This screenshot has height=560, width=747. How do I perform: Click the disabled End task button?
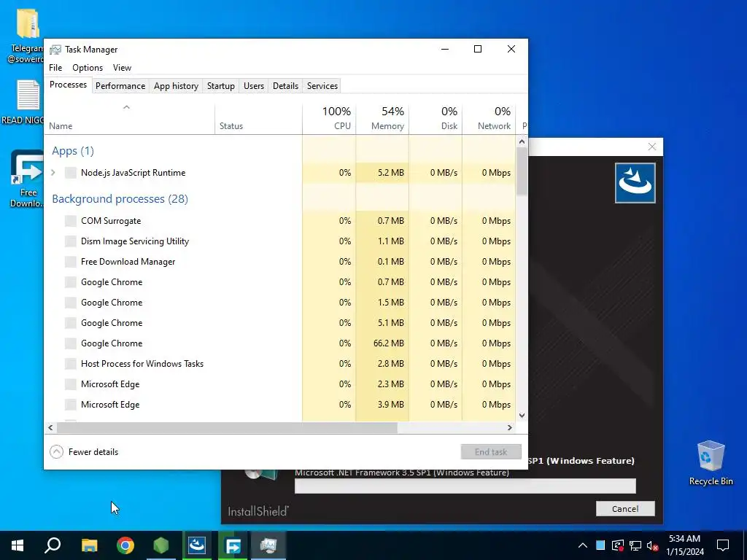pos(491,451)
